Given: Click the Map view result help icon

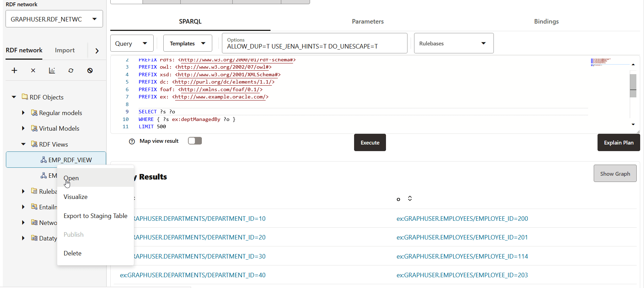Looking at the screenshot, I should [x=132, y=141].
